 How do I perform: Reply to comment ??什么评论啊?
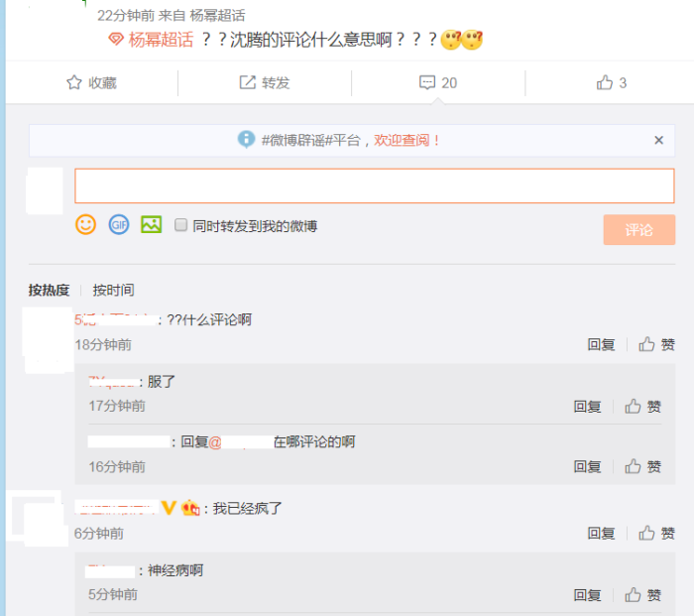[601, 344]
